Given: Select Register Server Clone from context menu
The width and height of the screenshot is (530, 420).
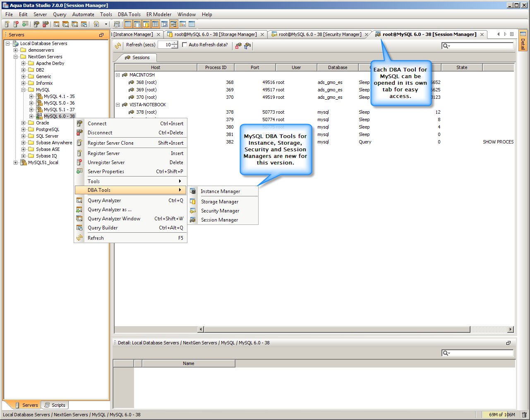Looking at the screenshot, I should (x=131, y=143).
